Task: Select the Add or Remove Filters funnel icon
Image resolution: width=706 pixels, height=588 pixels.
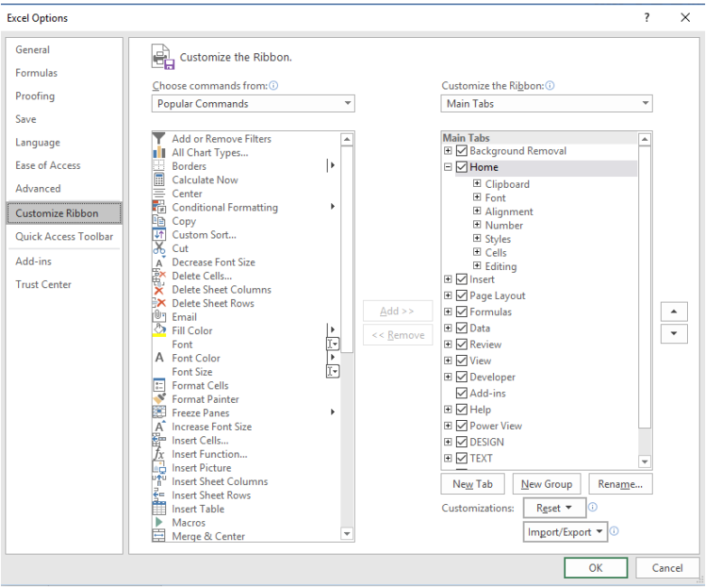Action: 159,138
